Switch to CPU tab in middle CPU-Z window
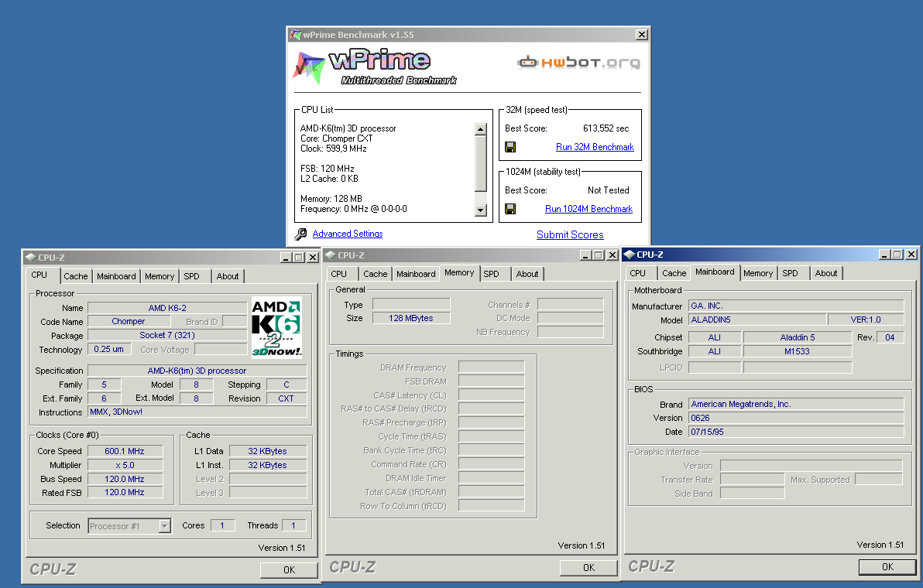 [338, 274]
